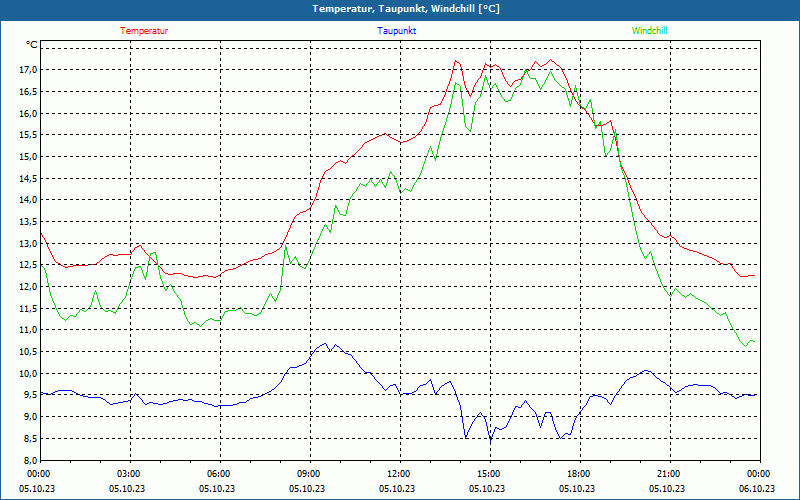This screenshot has height=500, width=800.
Task: Click the 14,5 y-axis value
Action: coord(29,179)
